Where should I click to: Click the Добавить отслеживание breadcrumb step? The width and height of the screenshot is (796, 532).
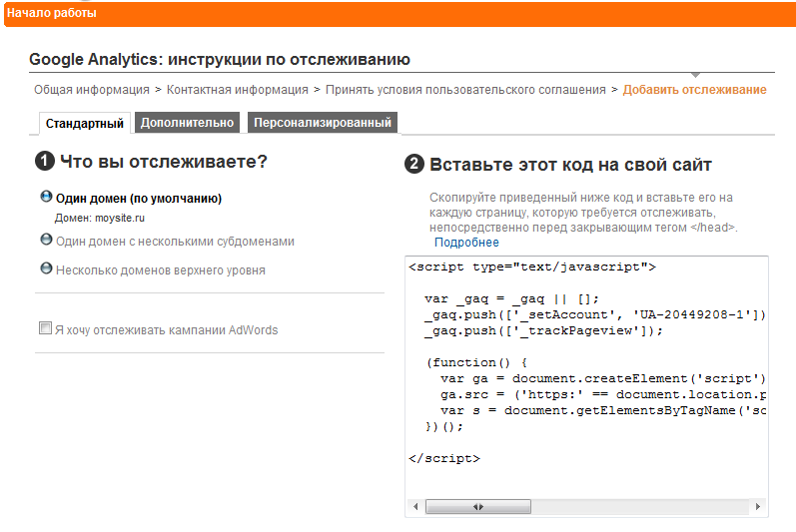click(x=694, y=90)
